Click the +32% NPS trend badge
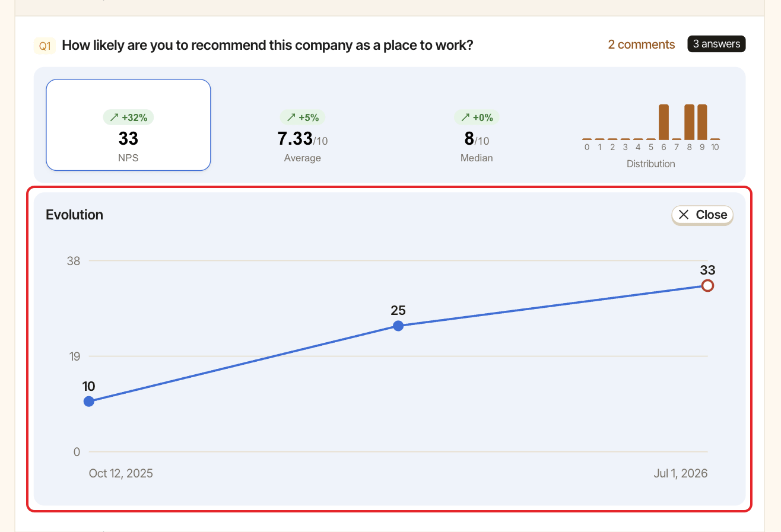Screen dimensions: 781x532 (128, 117)
